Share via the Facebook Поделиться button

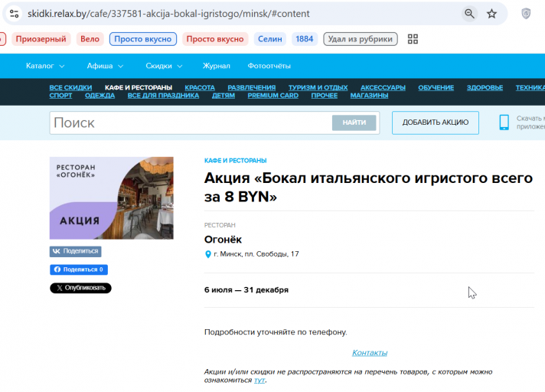[x=79, y=269]
